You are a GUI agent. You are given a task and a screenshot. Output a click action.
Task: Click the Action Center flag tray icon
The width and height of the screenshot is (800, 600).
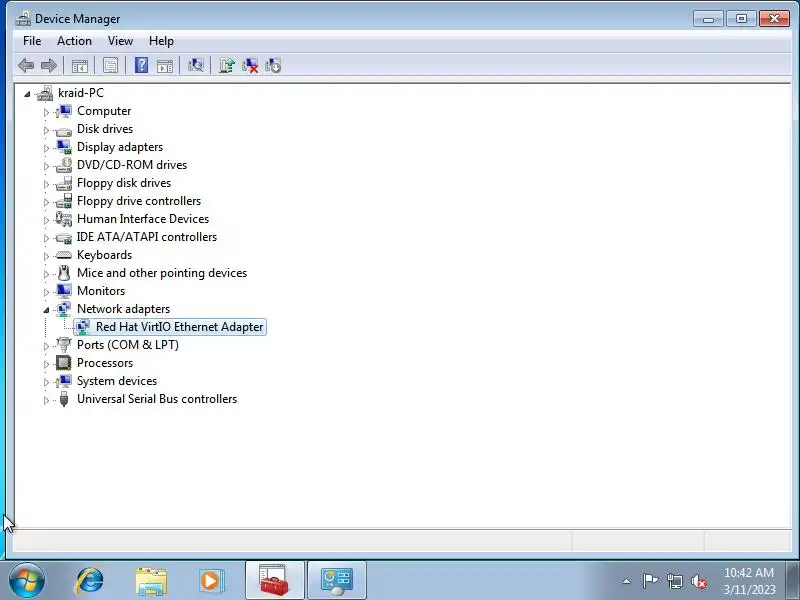650,581
